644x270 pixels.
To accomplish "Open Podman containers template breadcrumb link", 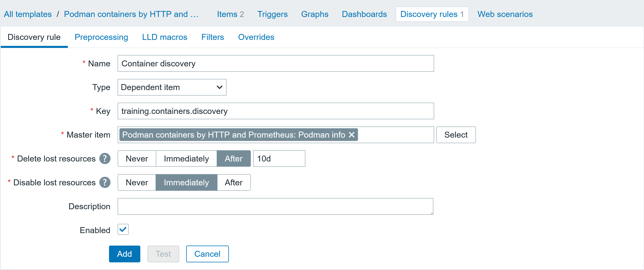I will tap(131, 14).
